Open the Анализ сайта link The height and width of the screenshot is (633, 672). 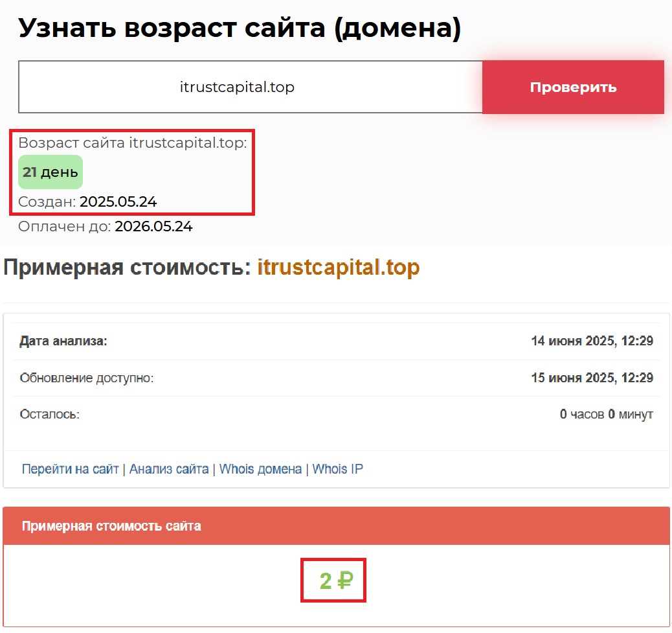point(168,468)
